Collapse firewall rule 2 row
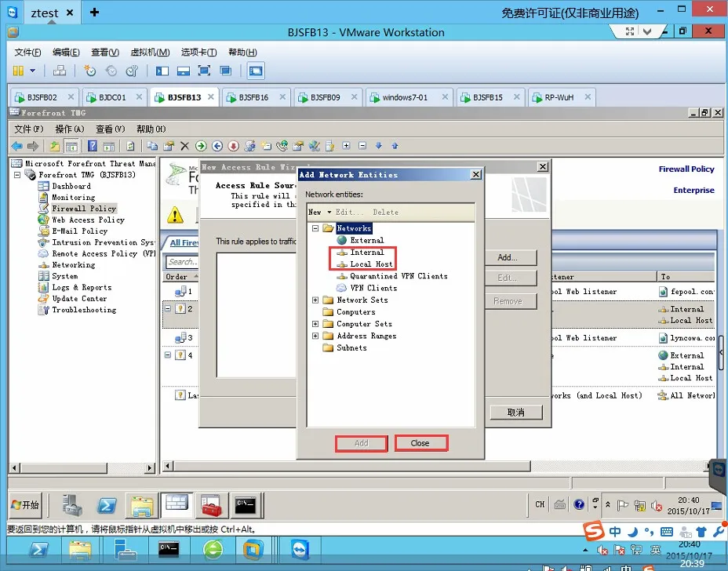 coord(168,309)
